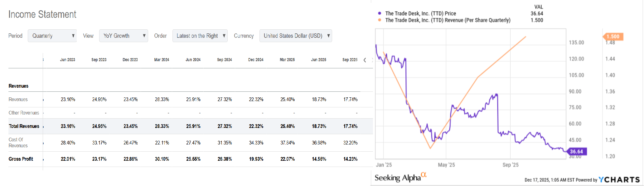The width and height of the screenshot is (644, 186).
Task: Click the Other Revenues row label
Action: 24,113
